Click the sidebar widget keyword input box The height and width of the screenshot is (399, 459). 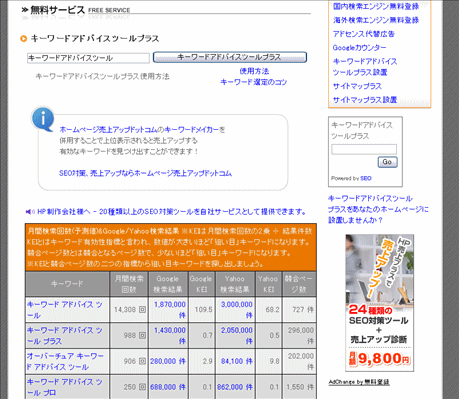364,149
